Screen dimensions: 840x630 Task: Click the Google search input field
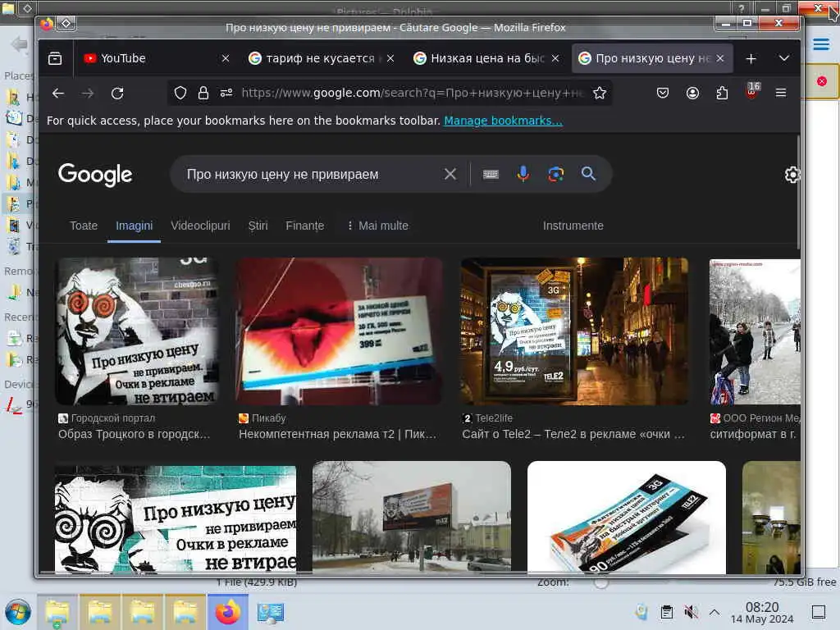(311, 174)
